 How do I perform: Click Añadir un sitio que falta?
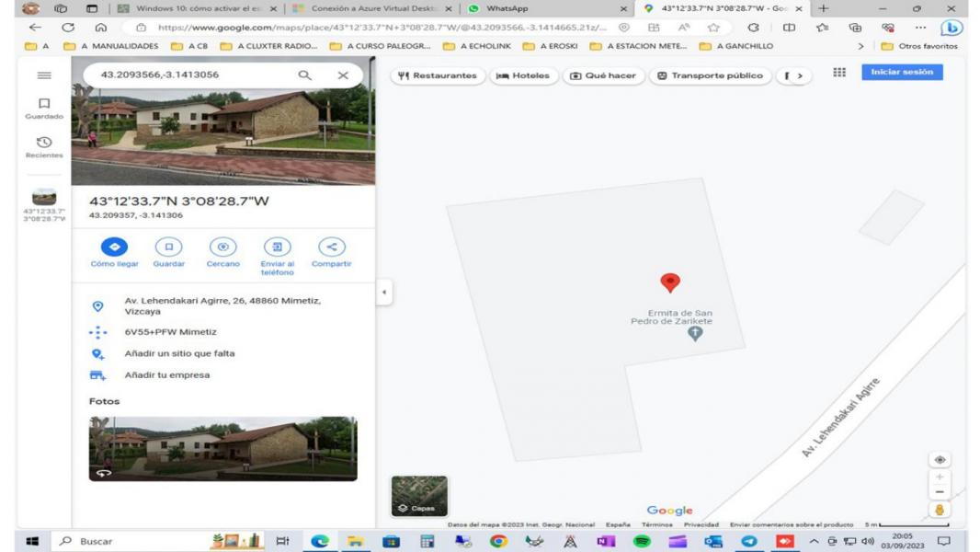pyautogui.click(x=179, y=354)
